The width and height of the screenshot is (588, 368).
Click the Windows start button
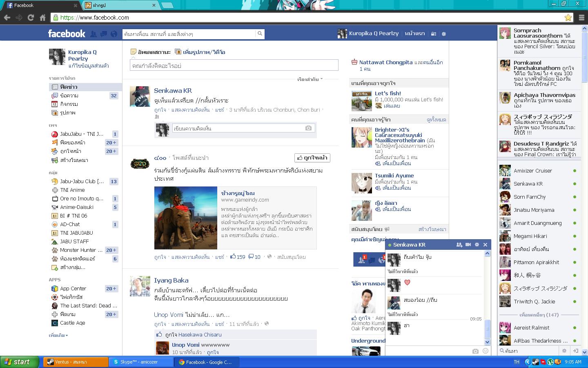click(20, 362)
